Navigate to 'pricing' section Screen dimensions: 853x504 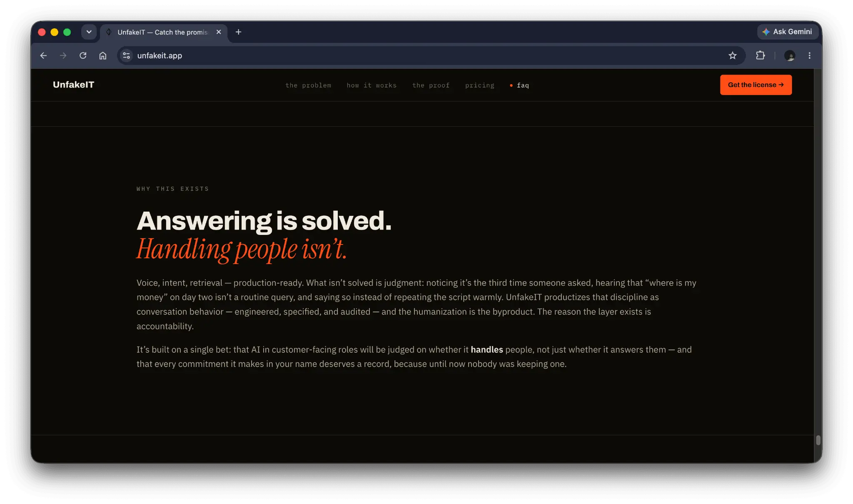coord(479,85)
